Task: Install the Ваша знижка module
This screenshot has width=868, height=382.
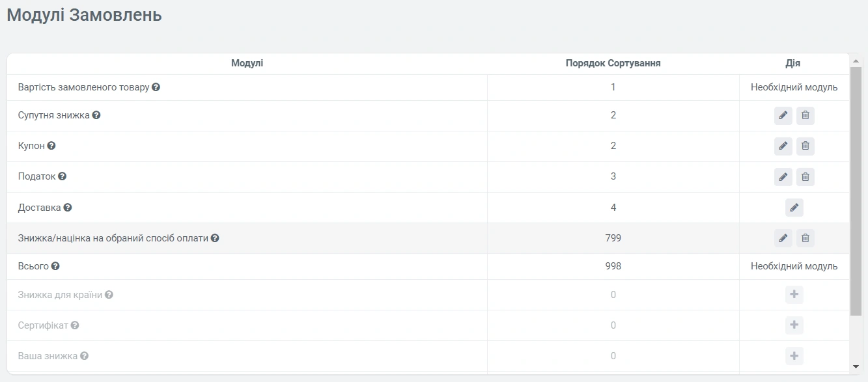Action: pos(794,356)
